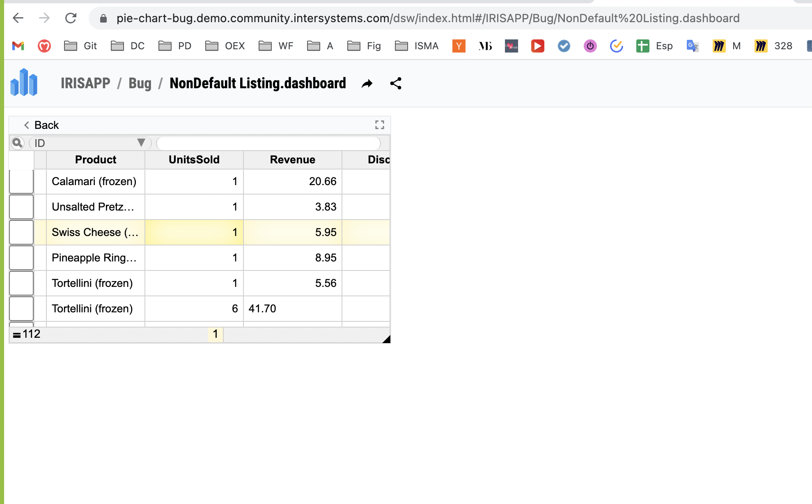
Task: Click the share icon in the header
Action: pos(395,83)
